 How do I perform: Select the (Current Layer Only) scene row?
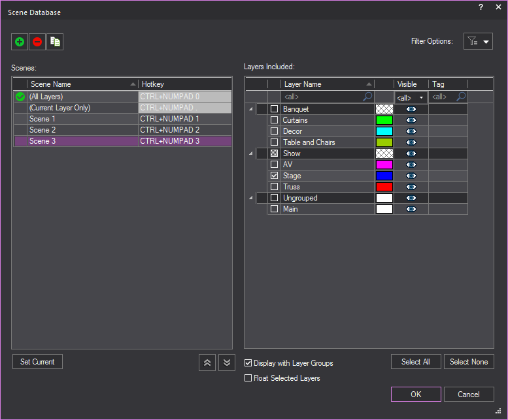(123, 108)
